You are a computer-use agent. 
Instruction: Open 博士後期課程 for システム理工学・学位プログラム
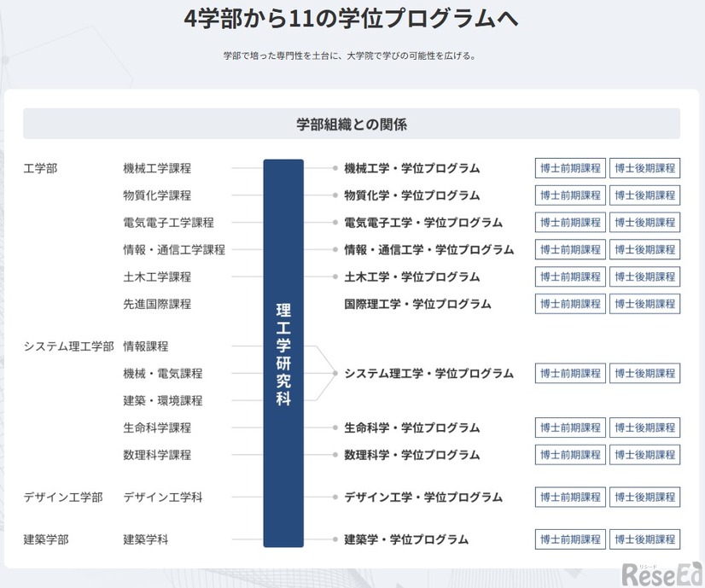point(644,373)
